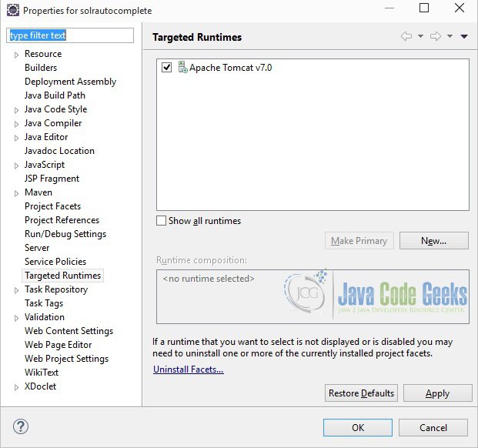This screenshot has width=478, height=448.
Task: Select Web Content Settings
Action: pos(69,331)
